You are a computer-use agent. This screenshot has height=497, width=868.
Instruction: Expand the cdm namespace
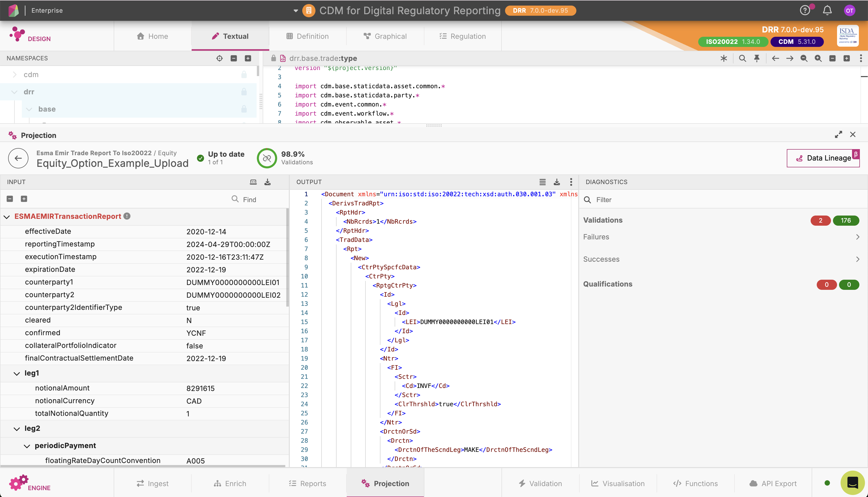tap(14, 75)
